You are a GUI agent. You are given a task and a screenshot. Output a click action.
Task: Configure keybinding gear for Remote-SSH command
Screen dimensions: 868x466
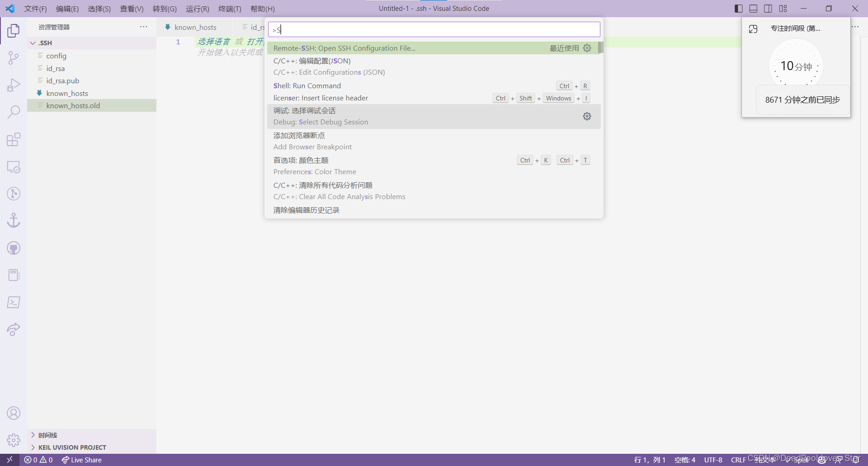[587, 48]
